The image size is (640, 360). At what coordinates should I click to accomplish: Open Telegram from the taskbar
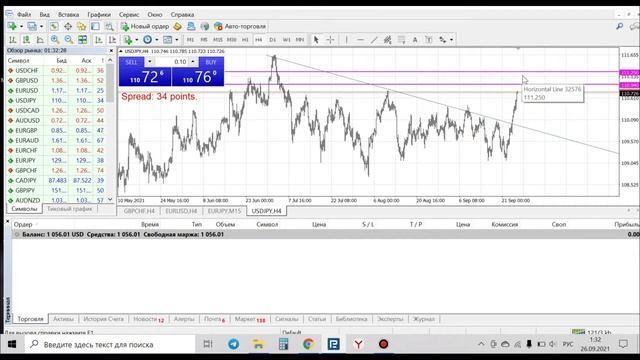tap(233, 344)
